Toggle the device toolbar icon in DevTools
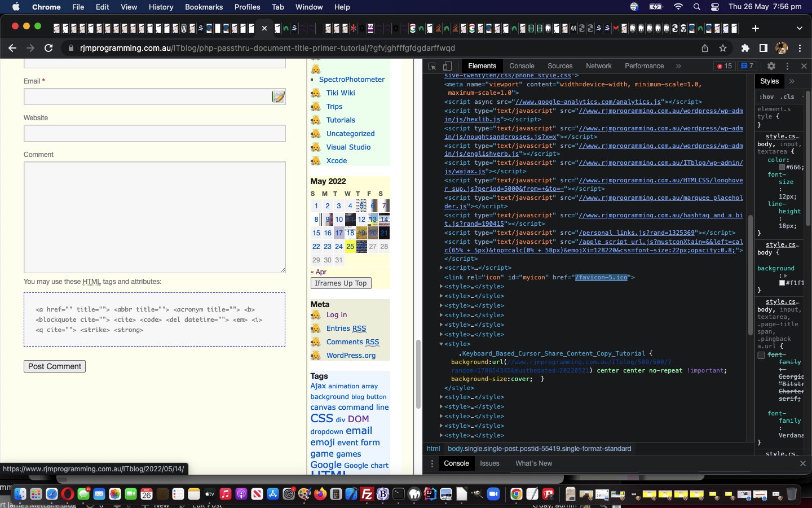812x508 pixels. pos(447,66)
